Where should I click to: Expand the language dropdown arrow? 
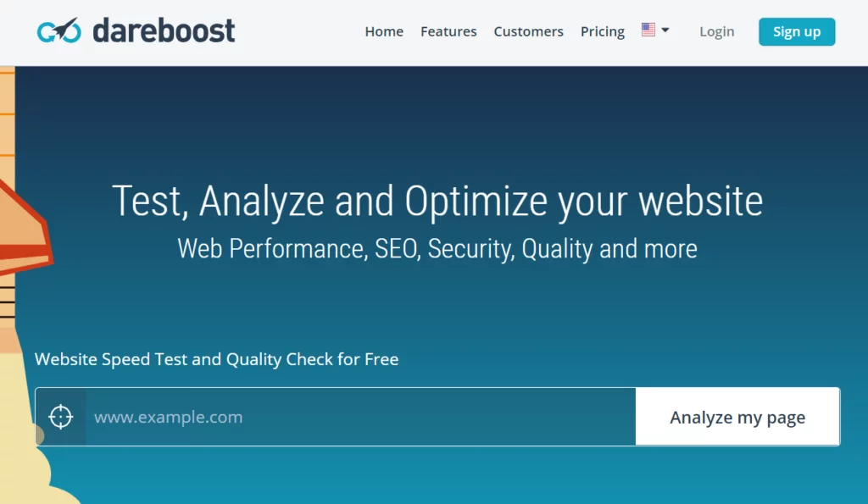coord(665,30)
